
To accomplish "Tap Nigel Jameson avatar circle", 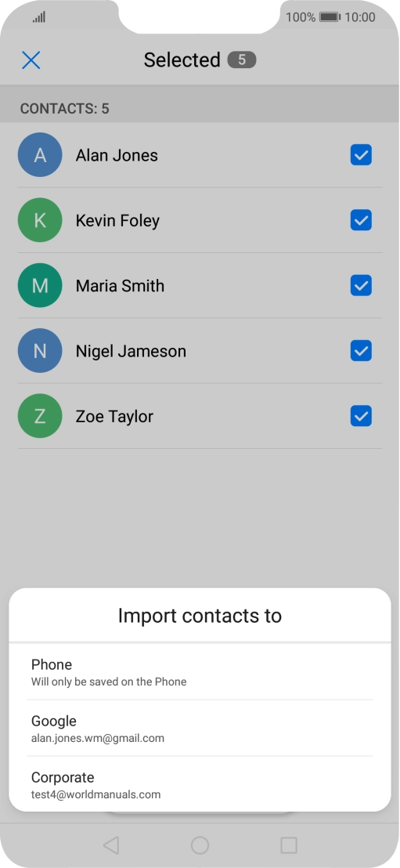I will click(x=40, y=351).
